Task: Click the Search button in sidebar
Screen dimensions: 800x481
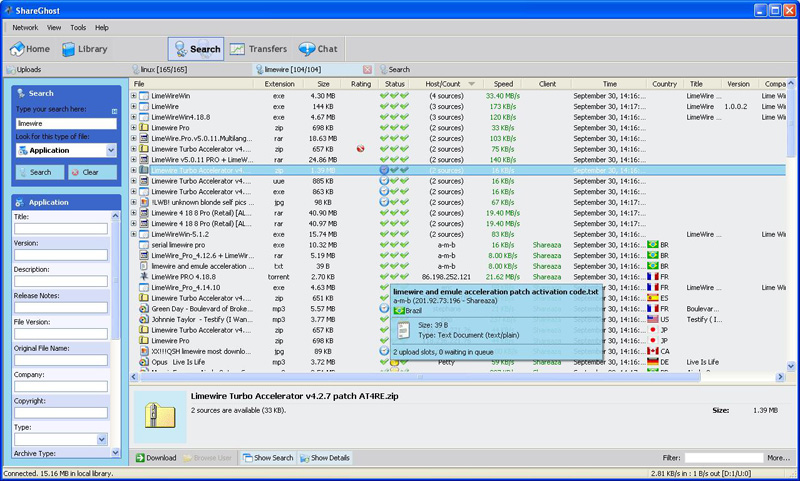Action: coord(40,172)
